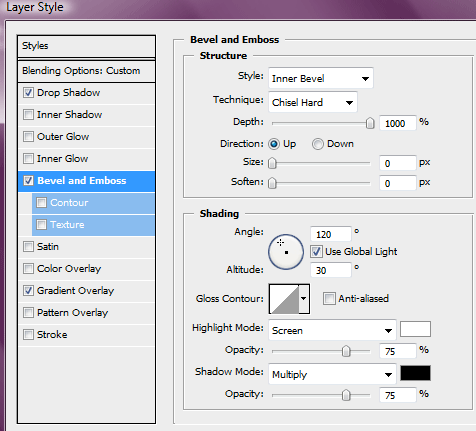Click the angle dial light direction widget

pyautogui.click(x=286, y=252)
